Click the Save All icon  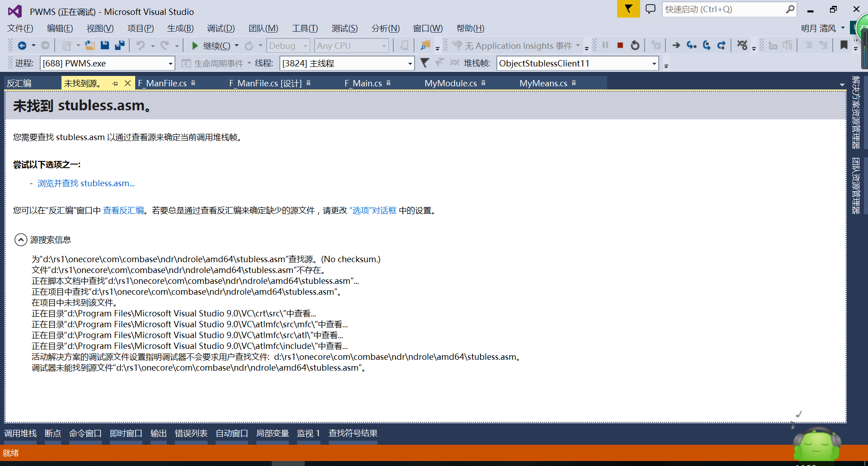120,46
